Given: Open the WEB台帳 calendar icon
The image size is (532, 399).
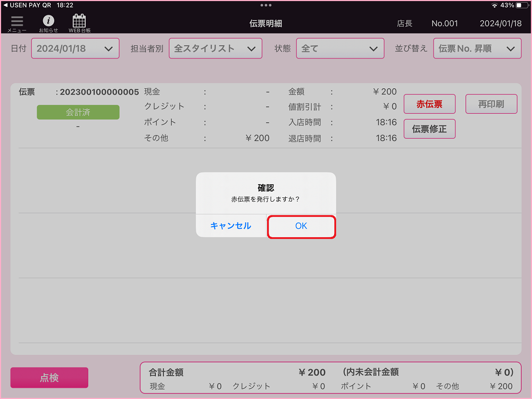Looking at the screenshot, I should point(79,22).
